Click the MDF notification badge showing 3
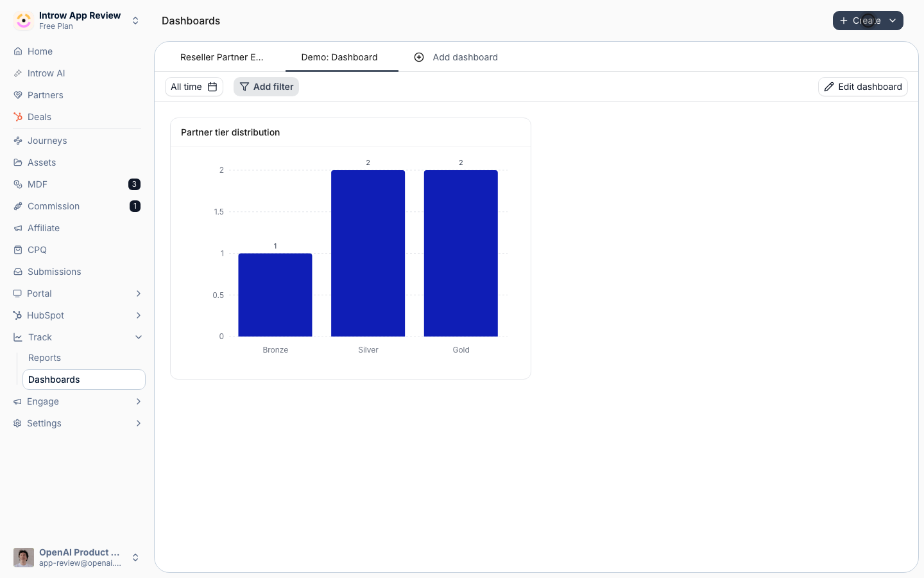924x578 pixels. [134, 184]
